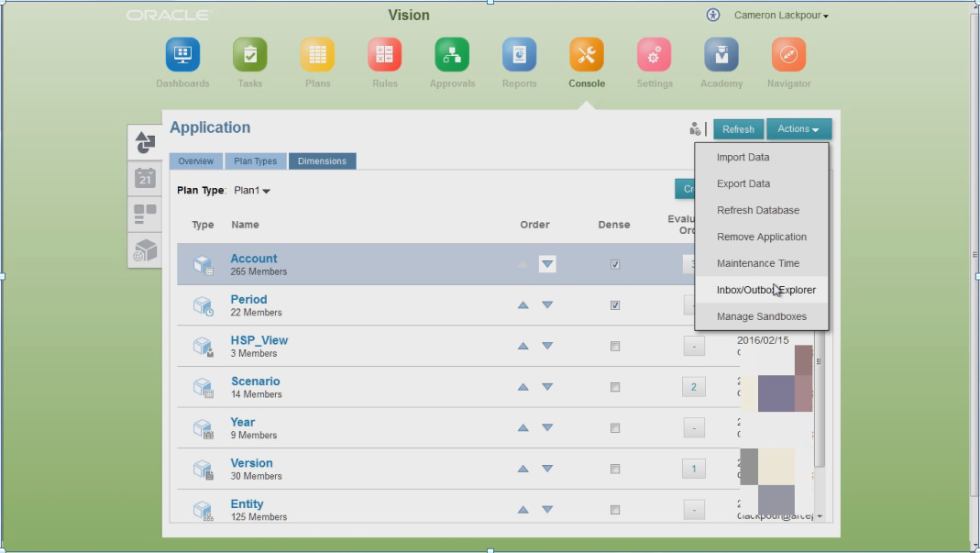Move Scenario dimension down in order
The image size is (980, 553).
547,387
